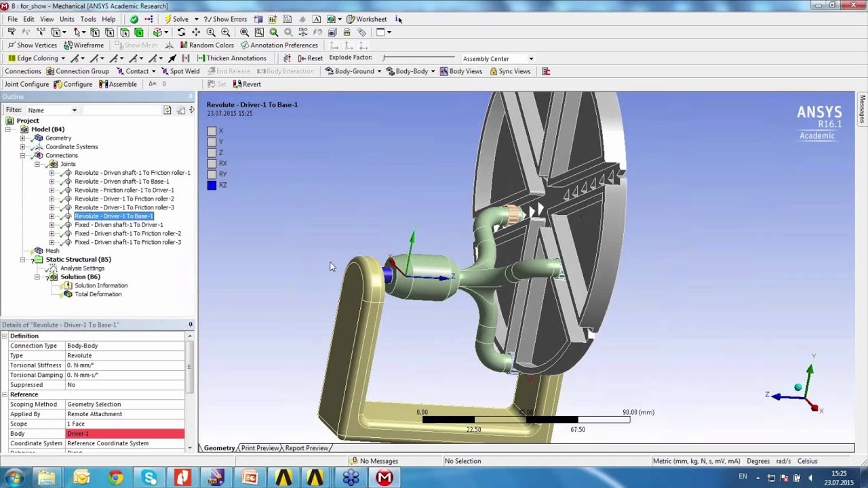Click the Tags icon in the view toolbar
The image size is (868, 488).
click(x=361, y=32)
